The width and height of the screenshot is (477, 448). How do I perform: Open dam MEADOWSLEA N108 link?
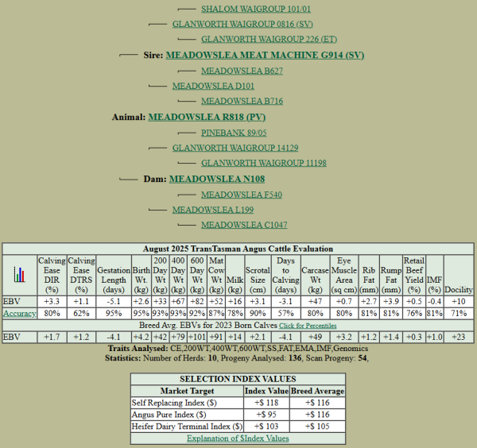tap(217, 179)
